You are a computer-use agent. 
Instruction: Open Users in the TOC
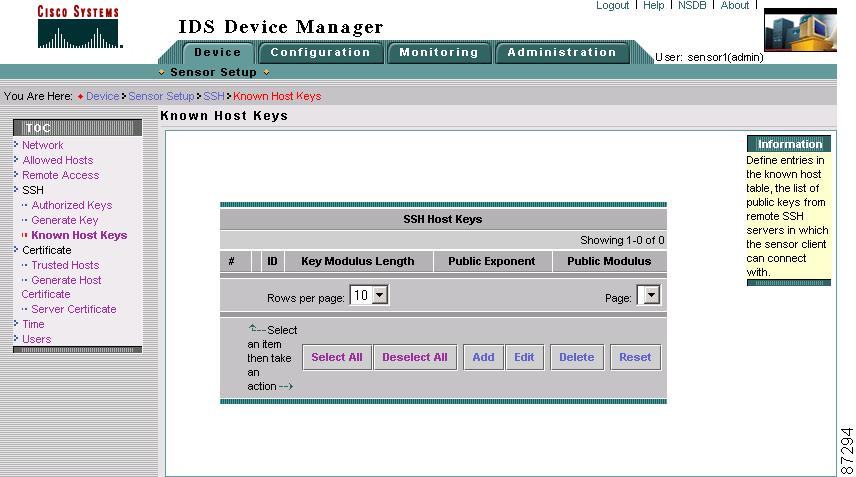[x=37, y=339]
